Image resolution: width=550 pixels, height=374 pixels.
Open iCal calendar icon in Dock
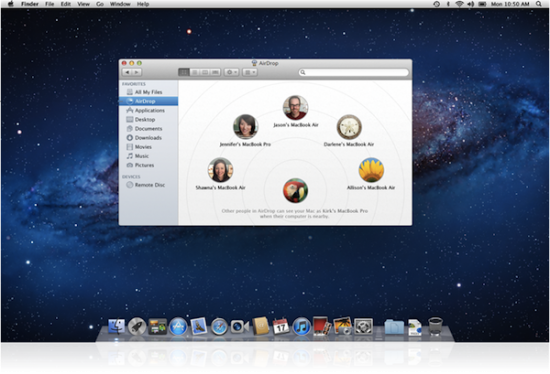[x=281, y=326]
